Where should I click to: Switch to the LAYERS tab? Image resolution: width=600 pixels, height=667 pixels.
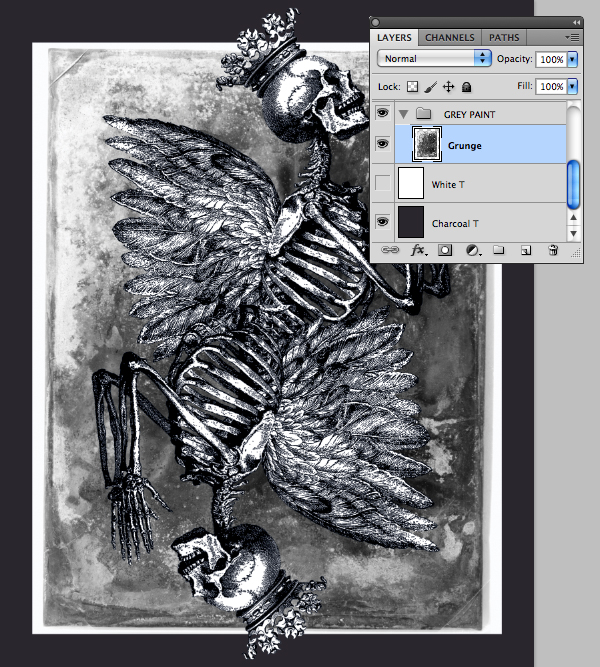pos(394,37)
